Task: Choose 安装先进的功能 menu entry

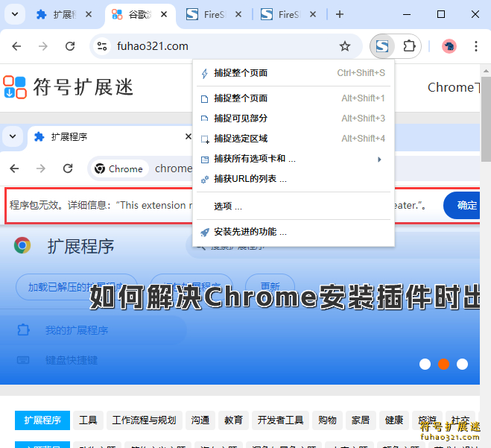Action: [x=294, y=232]
